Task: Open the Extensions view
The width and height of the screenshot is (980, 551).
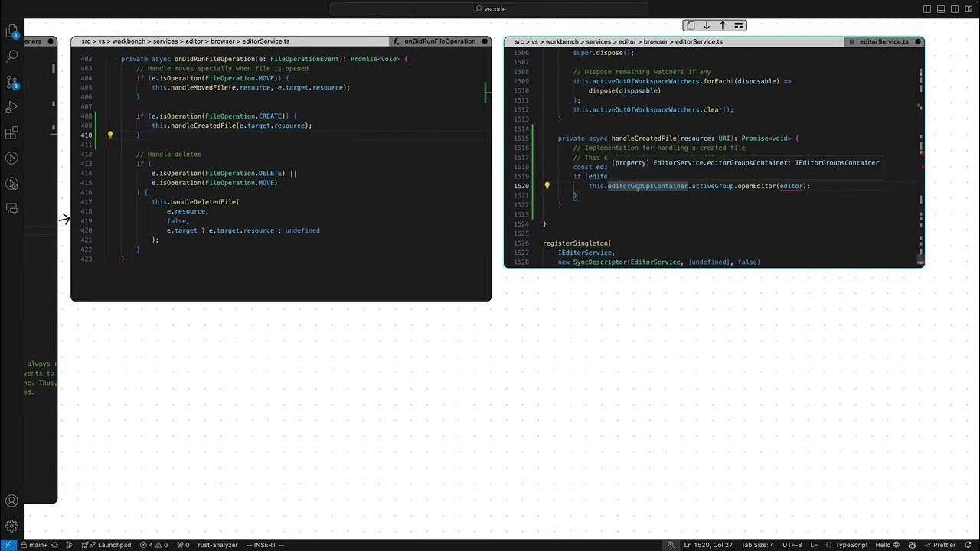Action: click(x=11, y=133)
